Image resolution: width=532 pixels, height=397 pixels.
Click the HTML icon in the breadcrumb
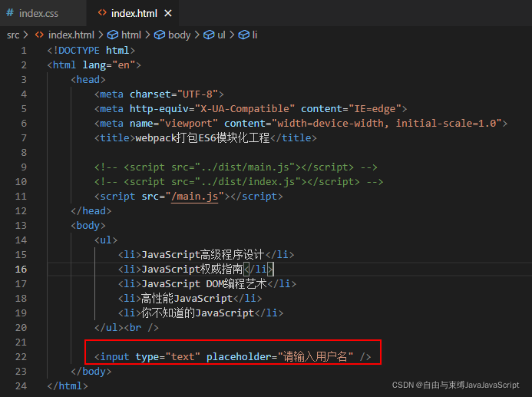point(39,35)
